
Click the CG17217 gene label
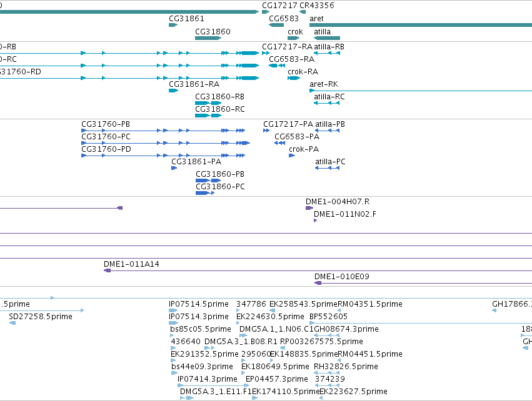pyautogui.click(x=280, y=6)
